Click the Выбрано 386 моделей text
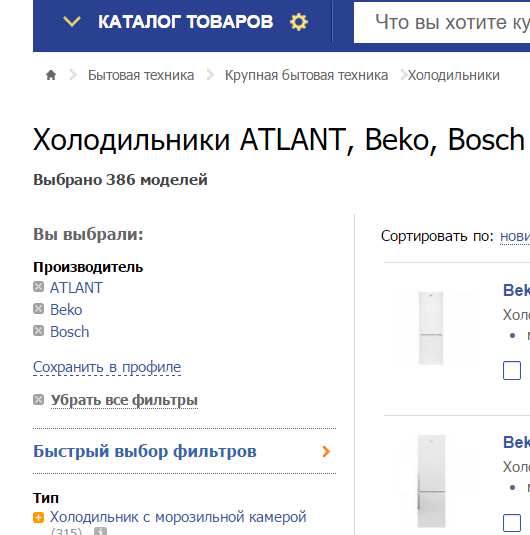Image resolution: width=530 pixels, height=535 pixels. coord(120,180)
